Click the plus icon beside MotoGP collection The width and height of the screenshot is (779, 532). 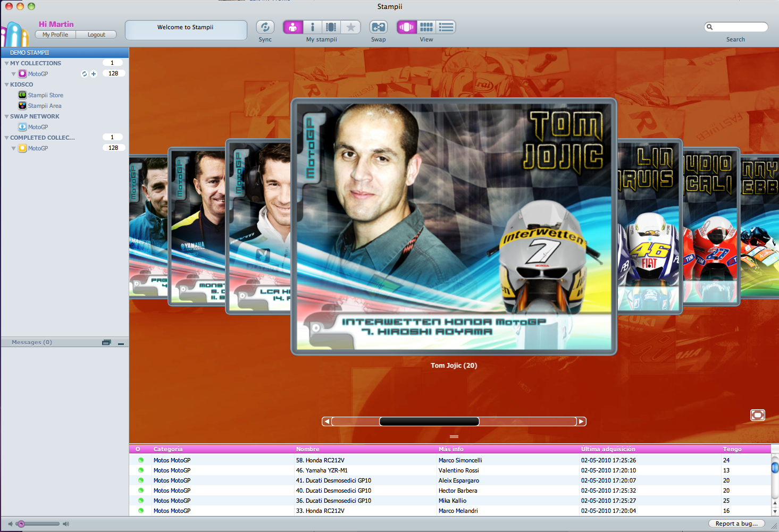(x=94, y=74)
